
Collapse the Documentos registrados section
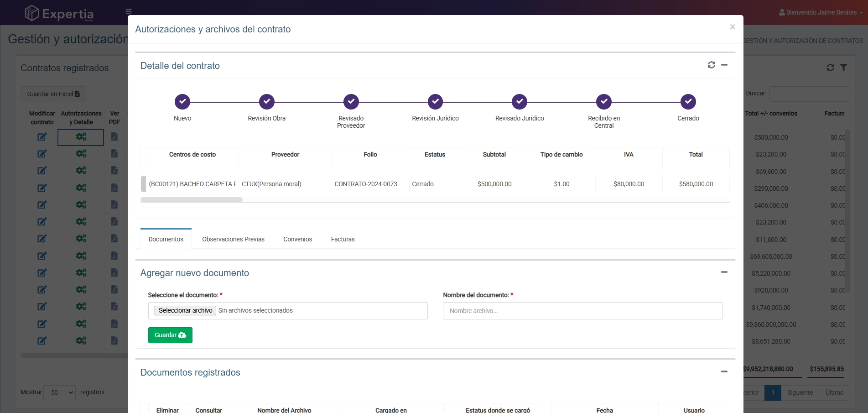724,372
